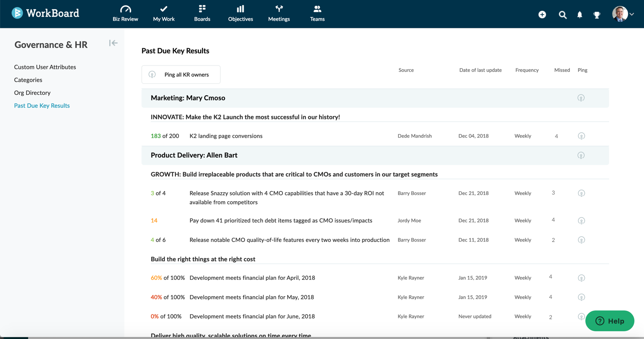Click GROWTH irreplaceable products objective title
Viewport: 644px width, 339px height.
click(294, 174)
